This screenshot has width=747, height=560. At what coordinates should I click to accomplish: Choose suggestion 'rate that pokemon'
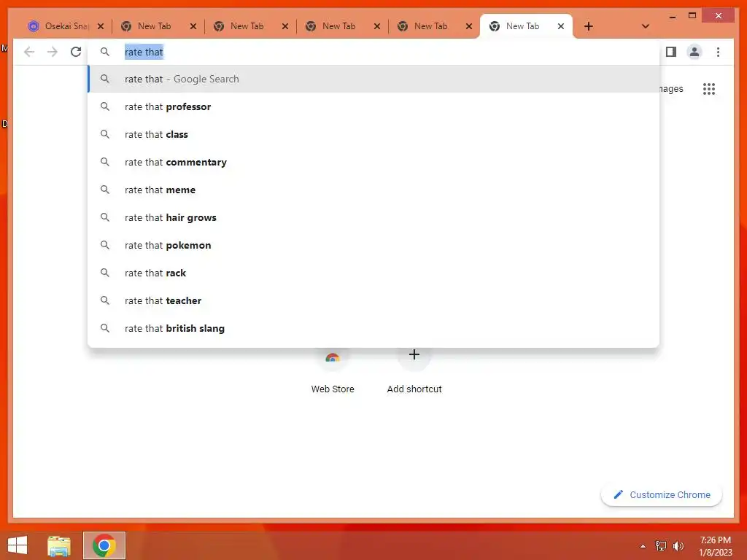click(373, 245)
